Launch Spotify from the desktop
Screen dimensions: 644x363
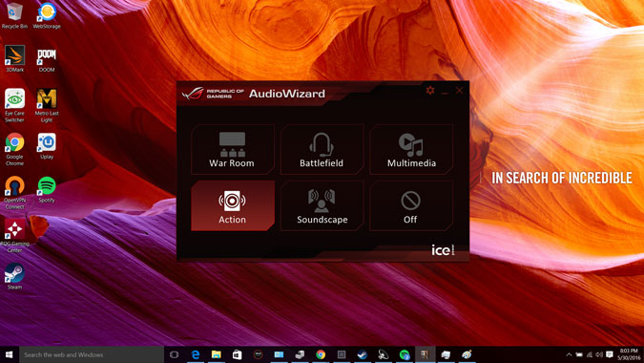coord(47,190)
